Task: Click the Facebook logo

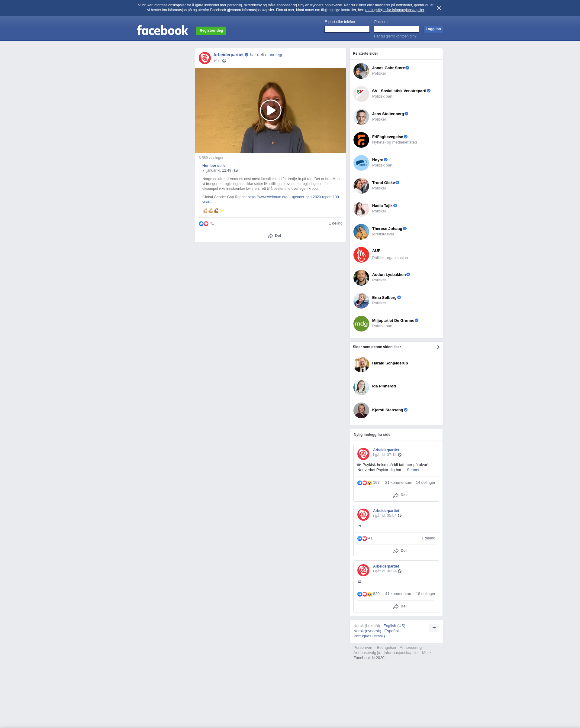Action: pyautogui.click(x=162, y=31)
